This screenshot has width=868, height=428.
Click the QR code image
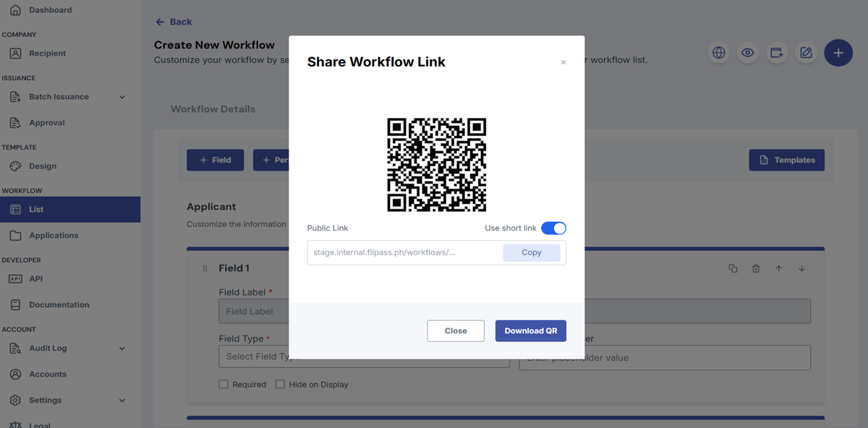(437, 164)
